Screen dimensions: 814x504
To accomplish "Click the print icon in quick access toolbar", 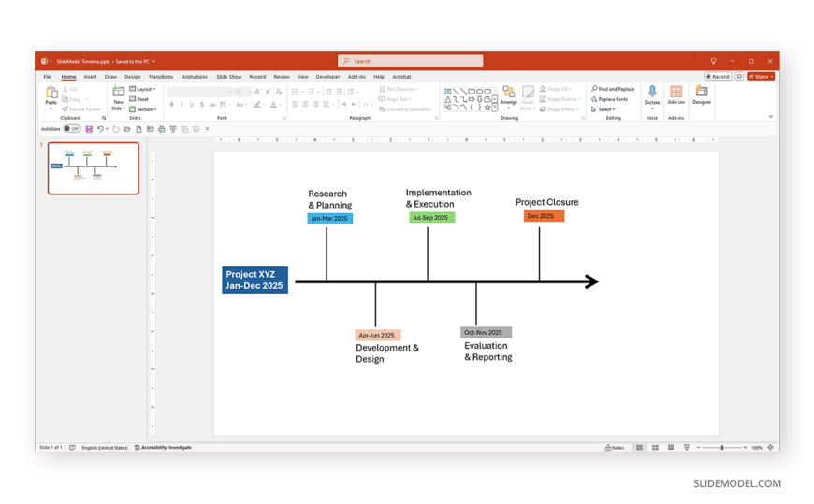I will pyautogui.click(x=162, y=129).
